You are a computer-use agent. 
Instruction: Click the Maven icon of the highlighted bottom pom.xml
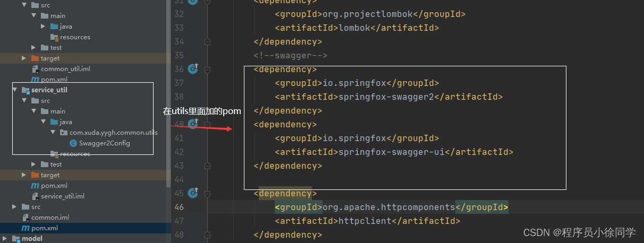pyautogui.click(x=25, y=228)
